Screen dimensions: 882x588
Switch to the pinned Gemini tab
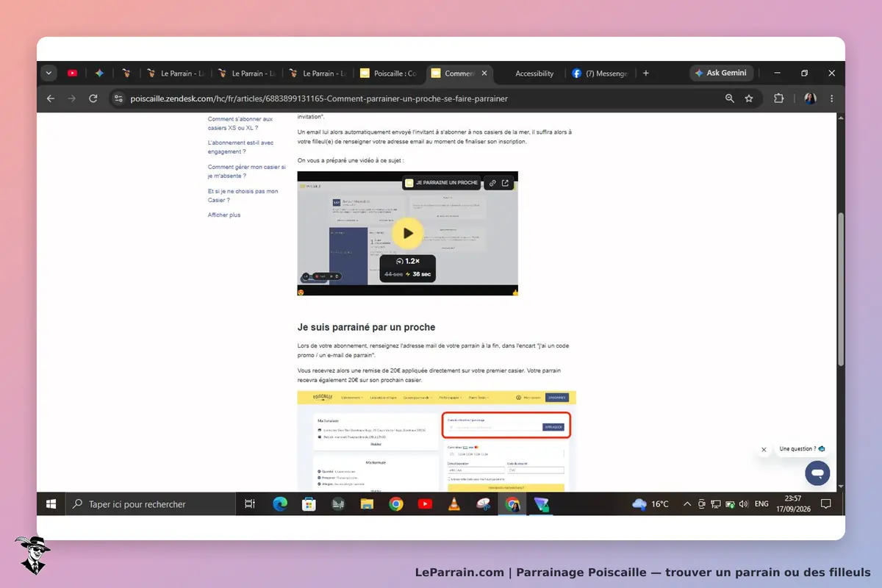point(99,73)
